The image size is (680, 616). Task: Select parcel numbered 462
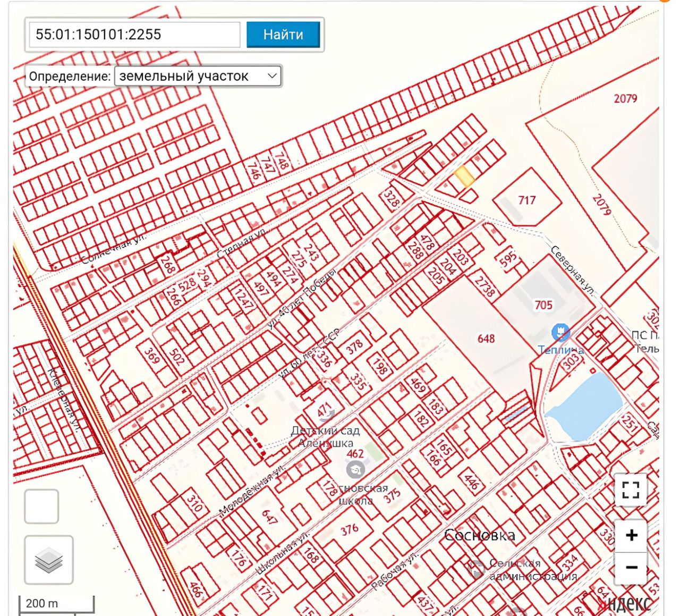tap(355, 453)
